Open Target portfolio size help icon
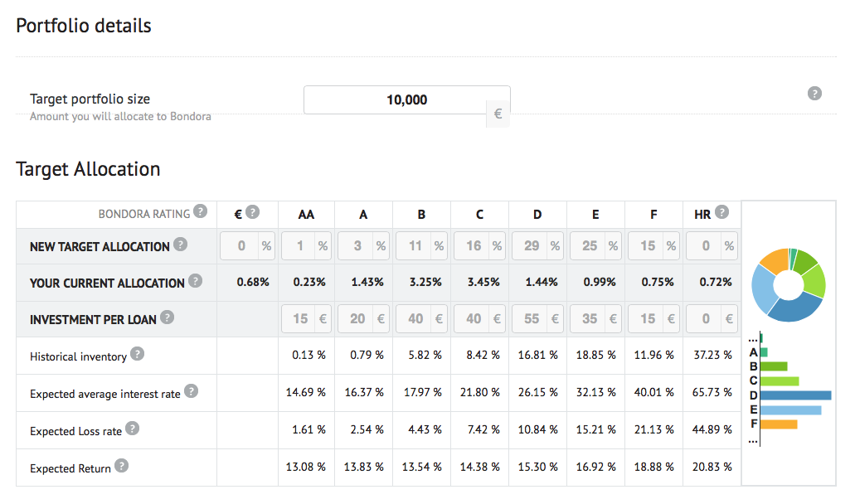The width and height of the screenshot is (855, 504). click(814, 93)
